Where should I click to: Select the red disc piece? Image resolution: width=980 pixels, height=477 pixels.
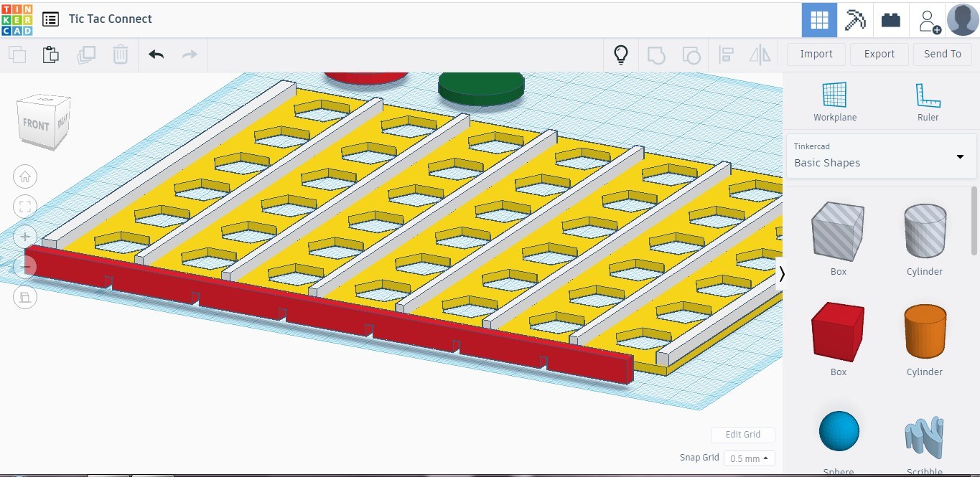tap(366, 77)
